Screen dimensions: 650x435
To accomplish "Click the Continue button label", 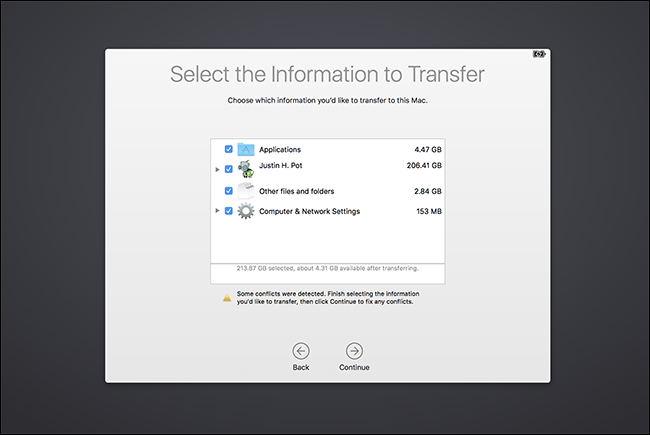I will point(354,367).
